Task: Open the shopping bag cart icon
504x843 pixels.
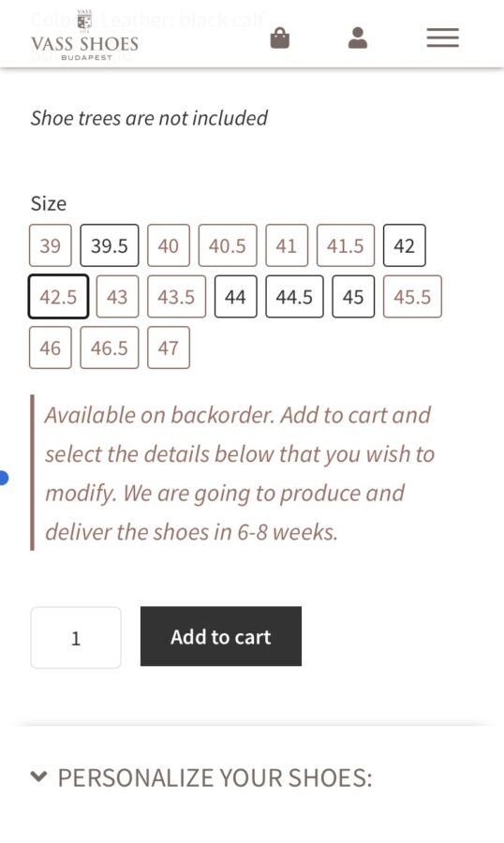Action: click(x=280, y=38)
